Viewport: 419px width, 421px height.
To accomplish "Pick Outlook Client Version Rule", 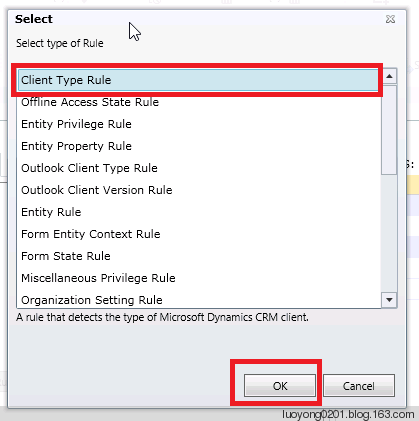I will click(x=199, y=190).
